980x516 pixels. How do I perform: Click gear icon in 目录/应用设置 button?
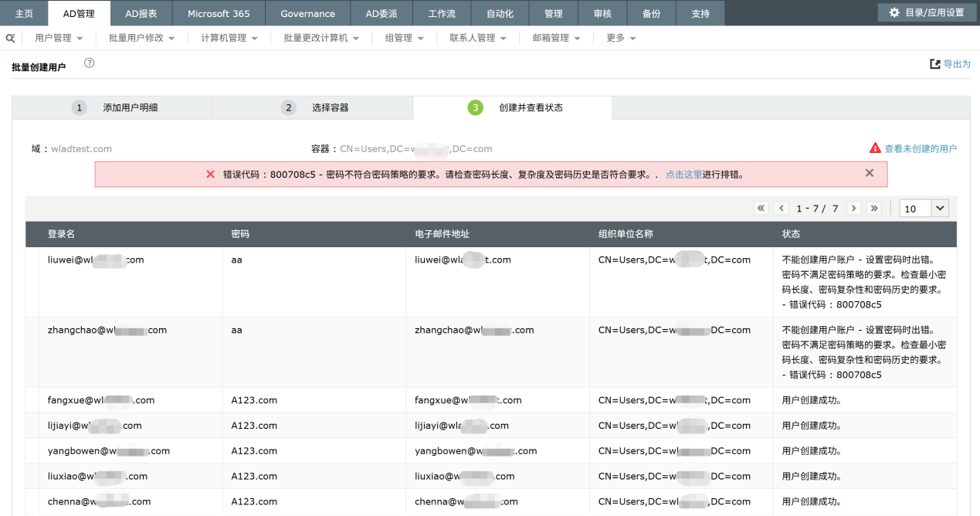[x=894, y=12]
